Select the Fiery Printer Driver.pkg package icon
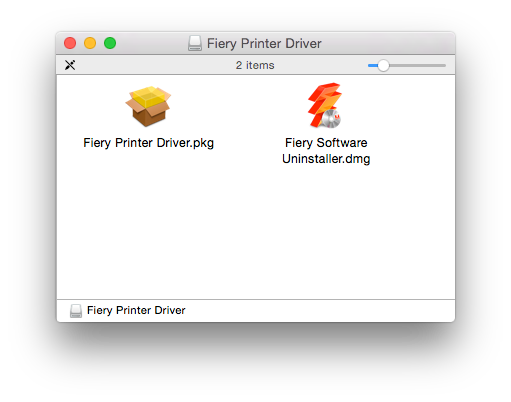 (148, 106)
